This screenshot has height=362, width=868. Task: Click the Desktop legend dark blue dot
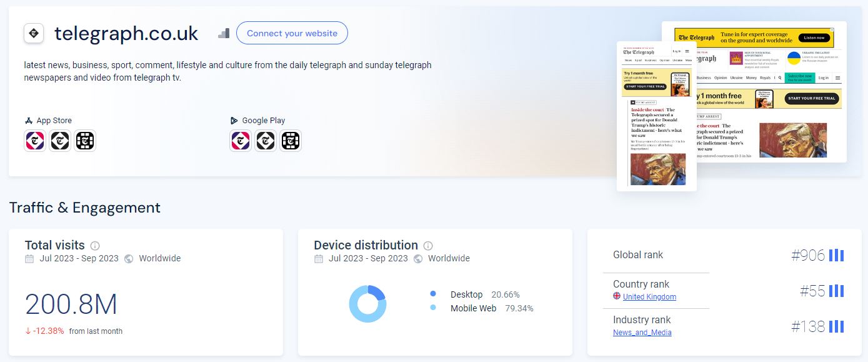(433, 294)
